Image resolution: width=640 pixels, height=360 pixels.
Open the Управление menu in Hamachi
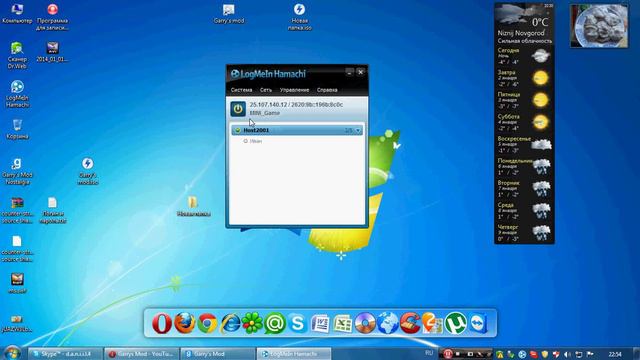pyautogui.click(x=294, y=90)
